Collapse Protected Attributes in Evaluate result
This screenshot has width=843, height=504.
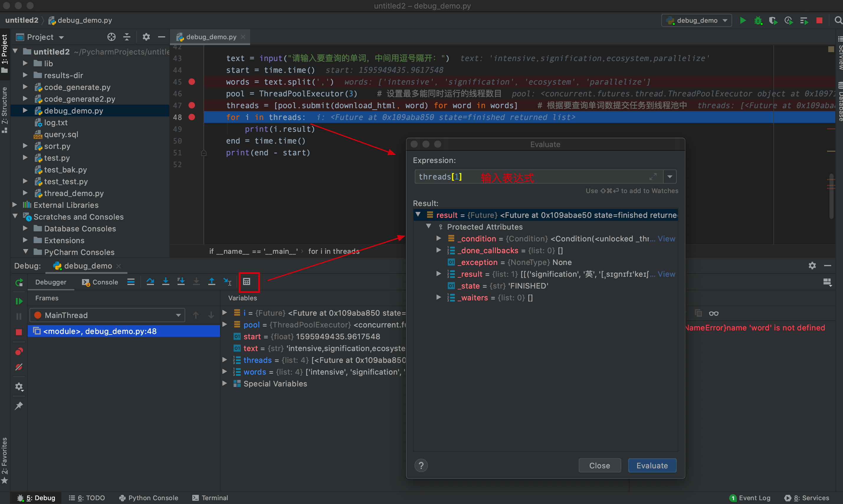[429, 226]
